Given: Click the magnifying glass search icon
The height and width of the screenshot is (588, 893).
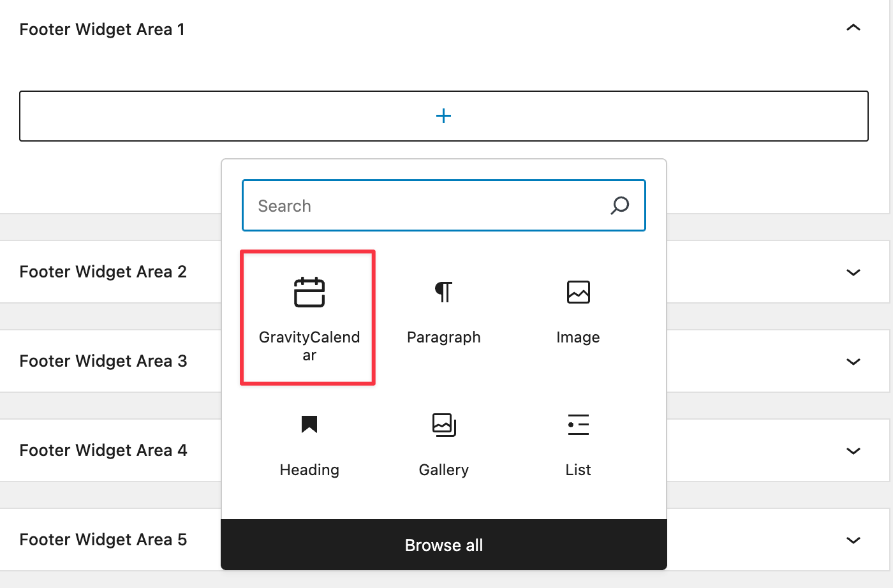Looking at the screenshot, I should tap(619, 206).
